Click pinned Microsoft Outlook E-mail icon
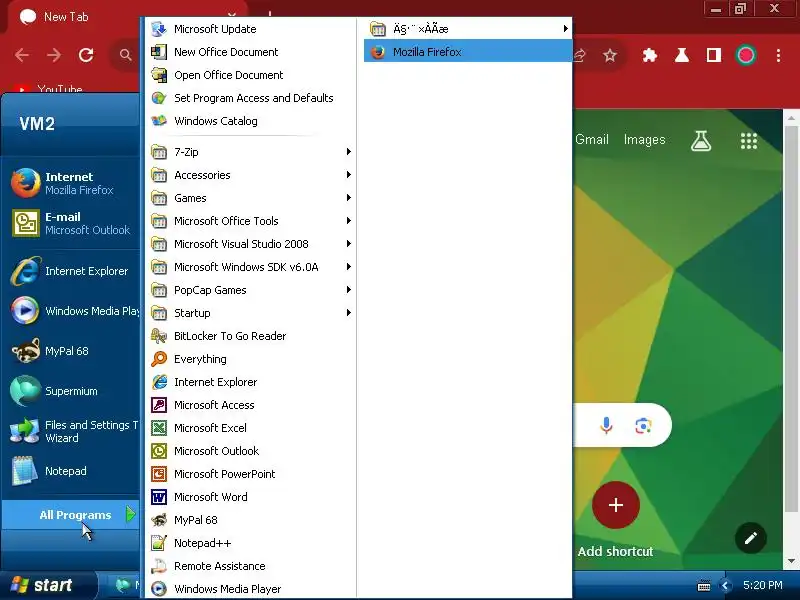The width and height of the screenshot is (800, 600). pyautogui.click(x=25, y=223)
